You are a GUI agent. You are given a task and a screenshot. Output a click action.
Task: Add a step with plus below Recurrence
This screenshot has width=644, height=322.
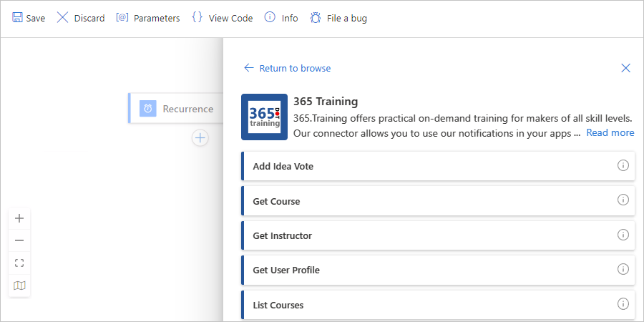tap(200, 138)
